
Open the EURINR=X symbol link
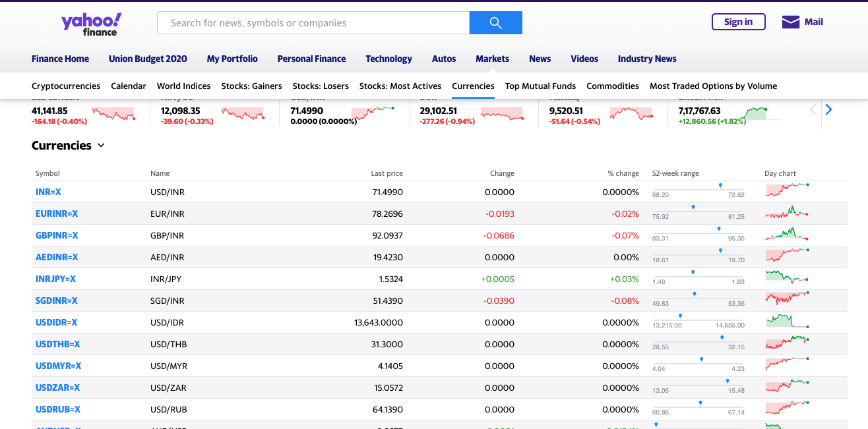tap(57, 214)
